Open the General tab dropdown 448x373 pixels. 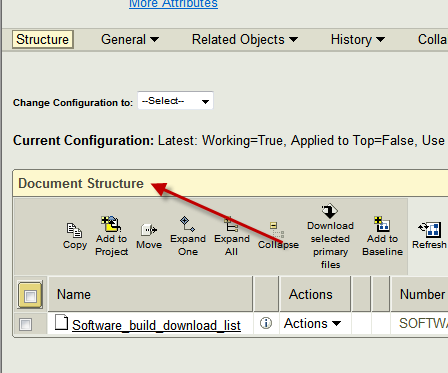(x=130, y=40)
